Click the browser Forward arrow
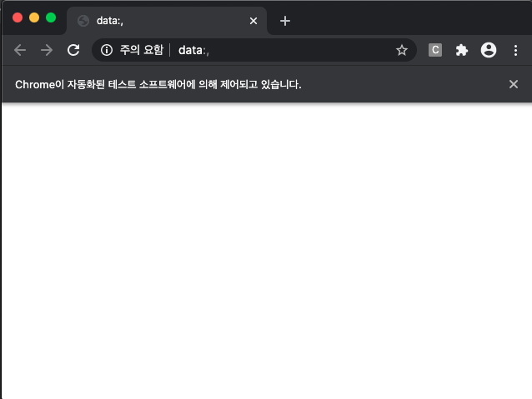Viewport: 532px width, 399px height. pyautogui.click(x=47, y=50)
